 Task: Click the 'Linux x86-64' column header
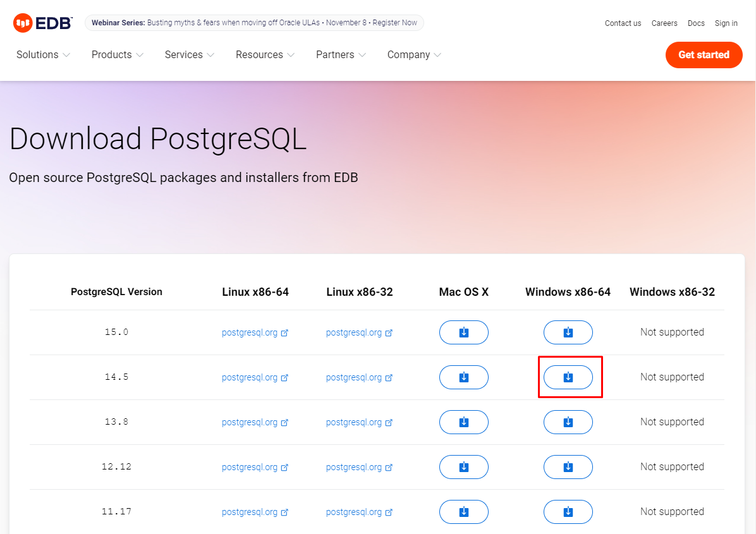pos(255,291)
